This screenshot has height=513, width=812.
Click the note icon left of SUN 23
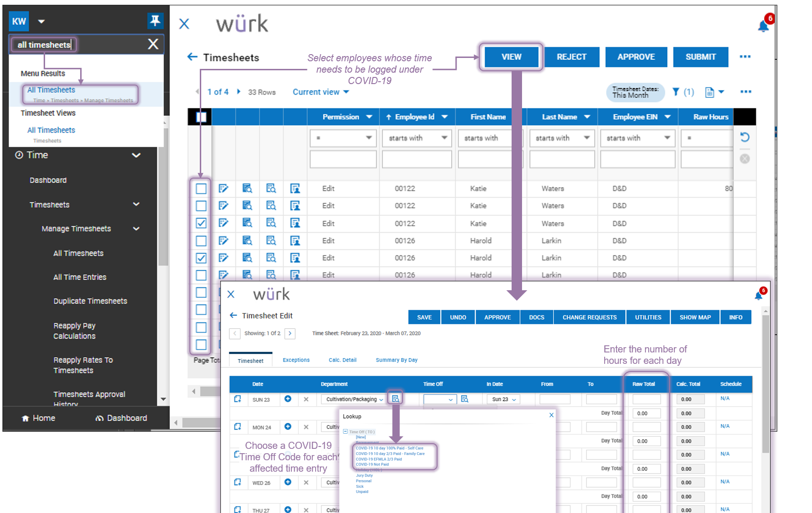[238, 399]
